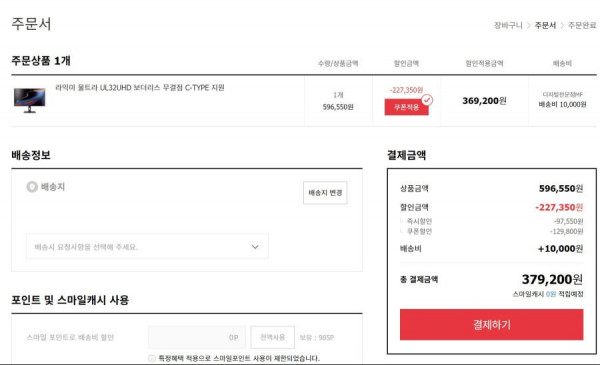Click the circular icon beside 배송지
This screenshot has height=365, width=600.
tap(32, 187)
